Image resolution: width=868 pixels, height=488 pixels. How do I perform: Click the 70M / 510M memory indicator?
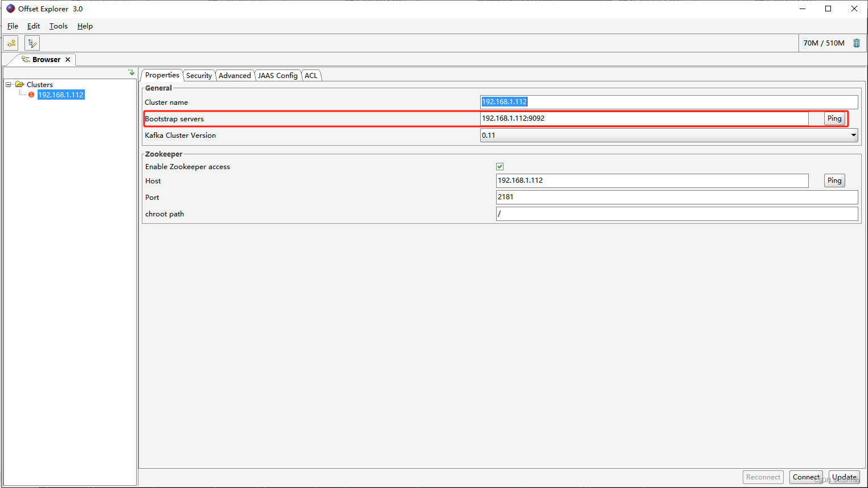824,43
